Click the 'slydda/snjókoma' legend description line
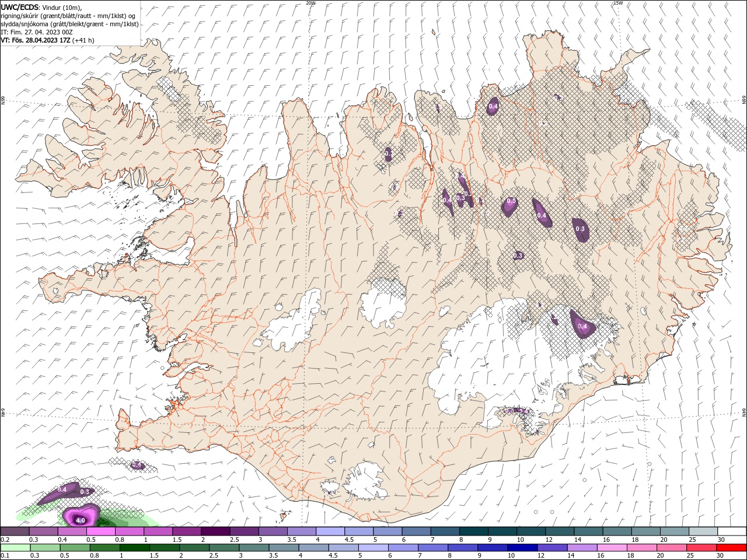 coord(69,24)
